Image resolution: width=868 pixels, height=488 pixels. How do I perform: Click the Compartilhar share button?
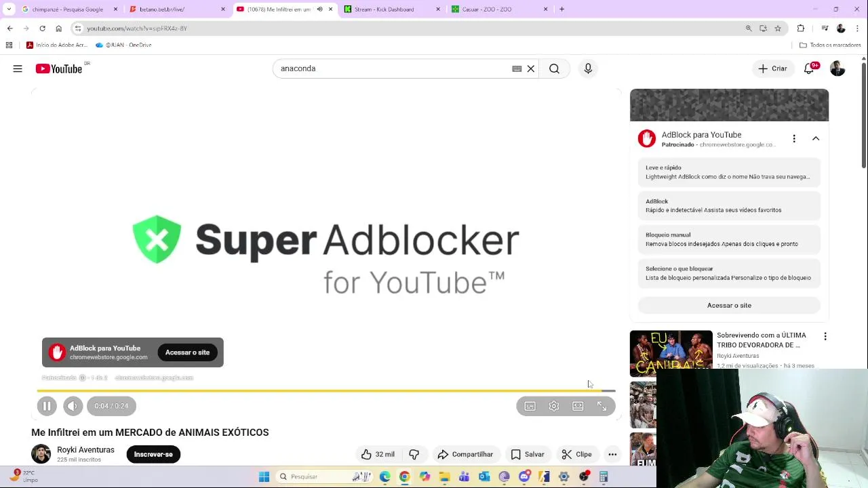pos(465,454)
